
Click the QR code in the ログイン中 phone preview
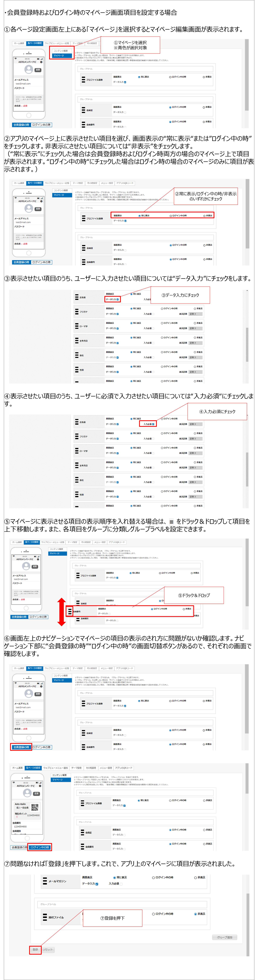pyautogui.click(x=35, y=807)
